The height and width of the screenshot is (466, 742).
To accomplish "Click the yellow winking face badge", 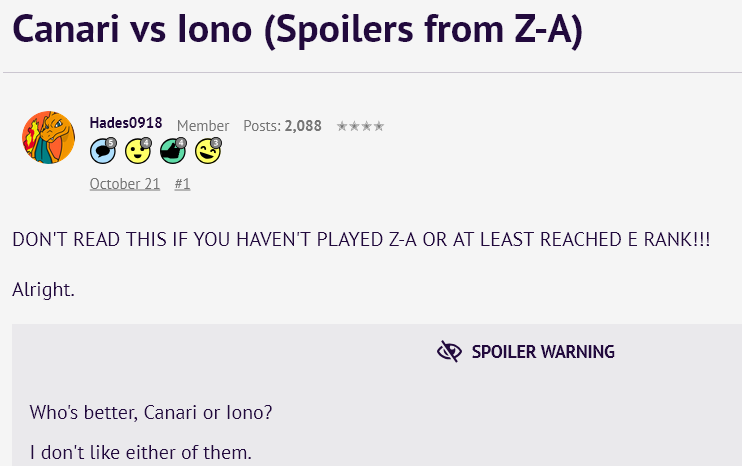I will (x=207, y=152).
